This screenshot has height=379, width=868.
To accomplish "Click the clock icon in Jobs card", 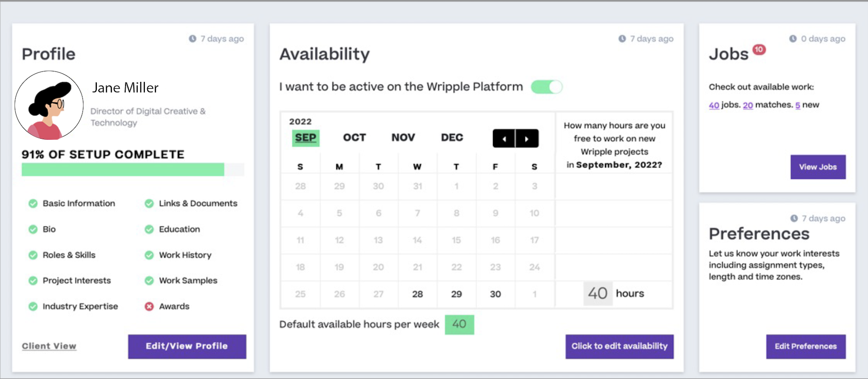I will (x=793, y=39).
